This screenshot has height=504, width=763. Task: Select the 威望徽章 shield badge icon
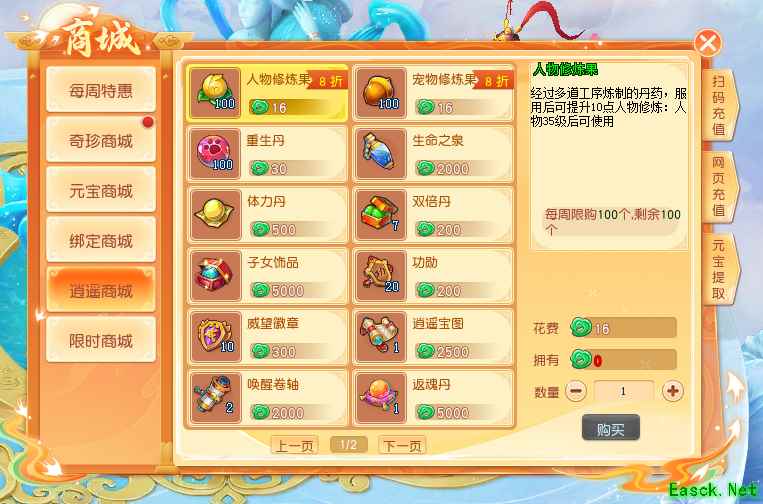point(215,337)
